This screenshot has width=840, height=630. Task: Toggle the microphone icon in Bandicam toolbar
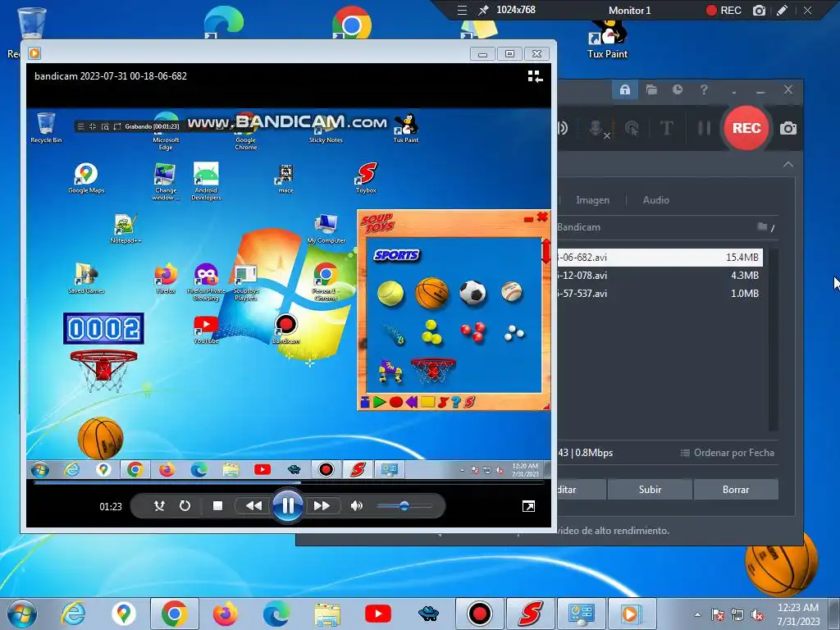coord(597,129)
